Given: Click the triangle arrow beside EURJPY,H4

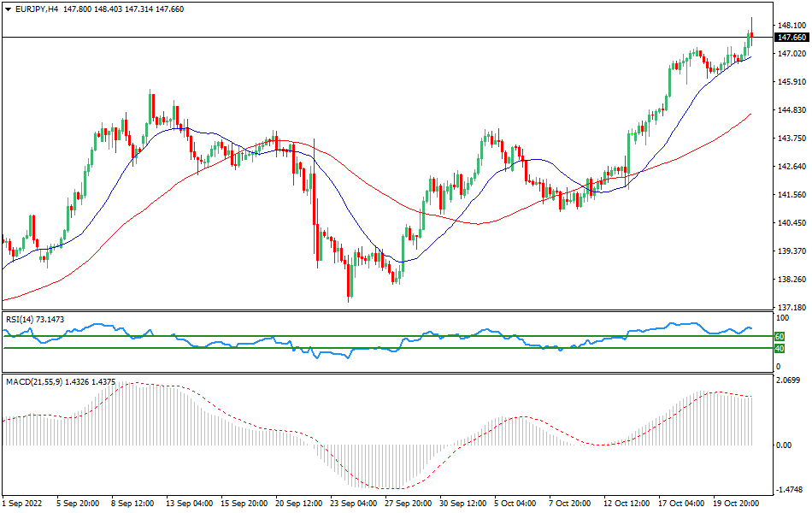Looking at the screenshot, I should (x=8, y=9).
